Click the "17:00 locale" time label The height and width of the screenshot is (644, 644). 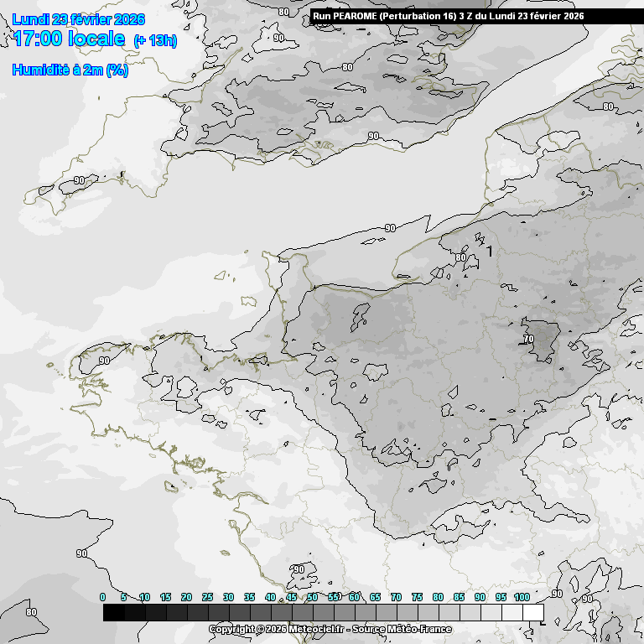[69, 39]
